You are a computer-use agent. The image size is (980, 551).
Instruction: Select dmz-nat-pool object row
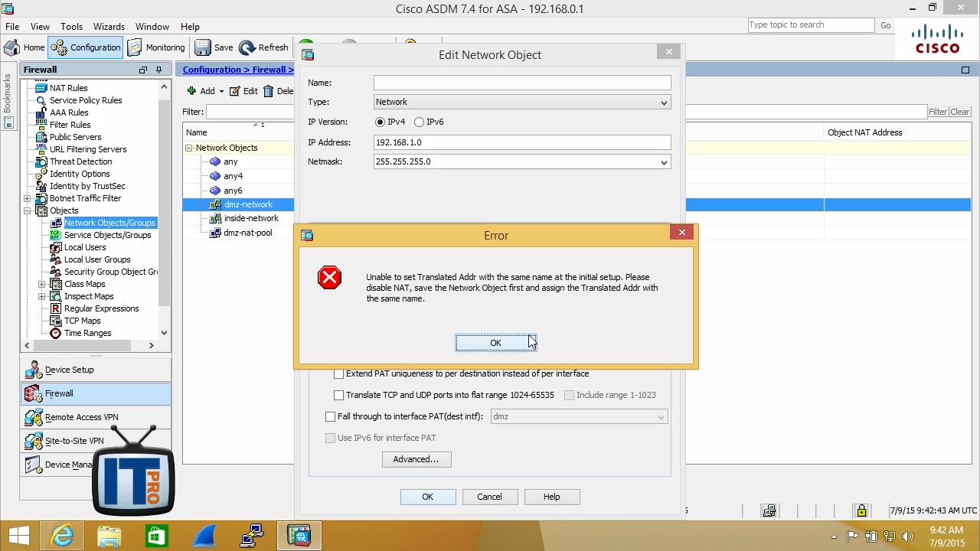point(247,233)
